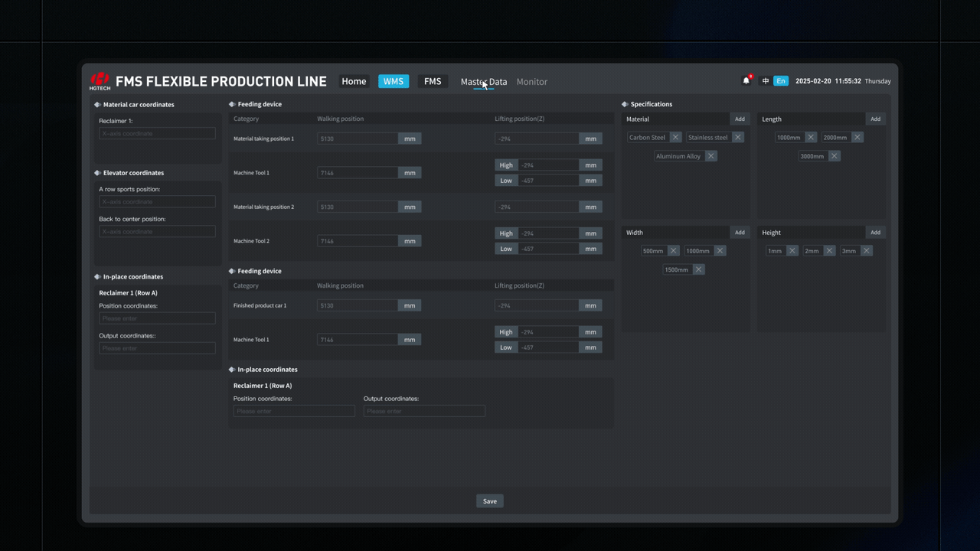This screenshot has height=551, width=980.
Task: Delete the 2000mm length tag
Action: 857,138
